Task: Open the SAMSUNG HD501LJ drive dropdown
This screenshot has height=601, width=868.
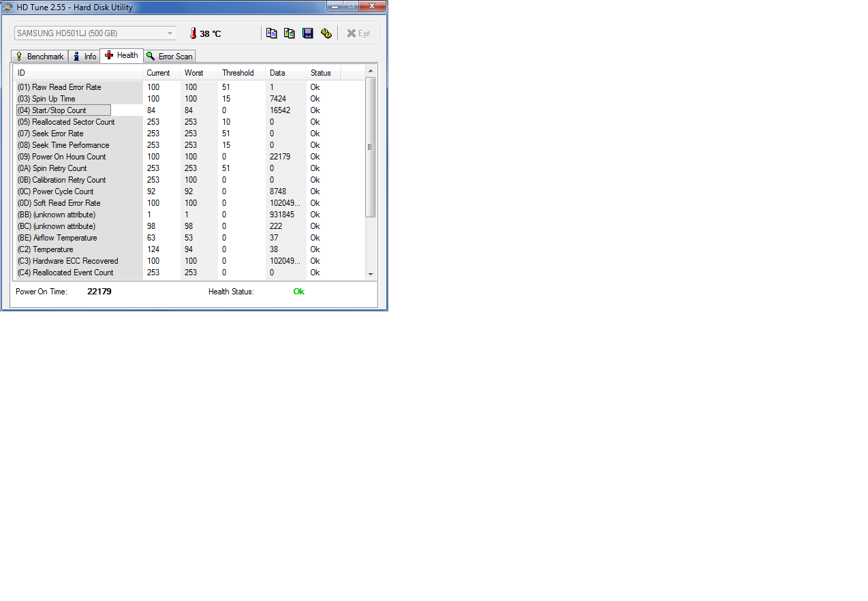Action: tap(95, 33)
